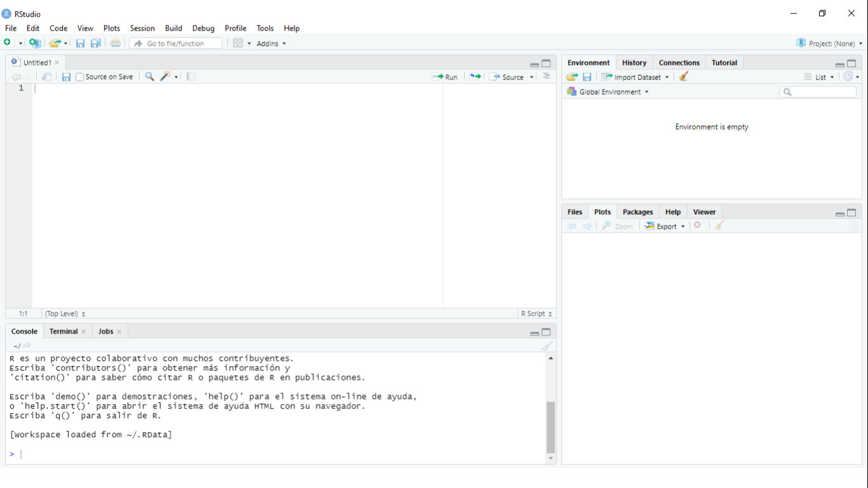The height and width of the screenshot is (488, 868).
Task: Click the console scrollbar thumb
Action: tap(550, 426)
